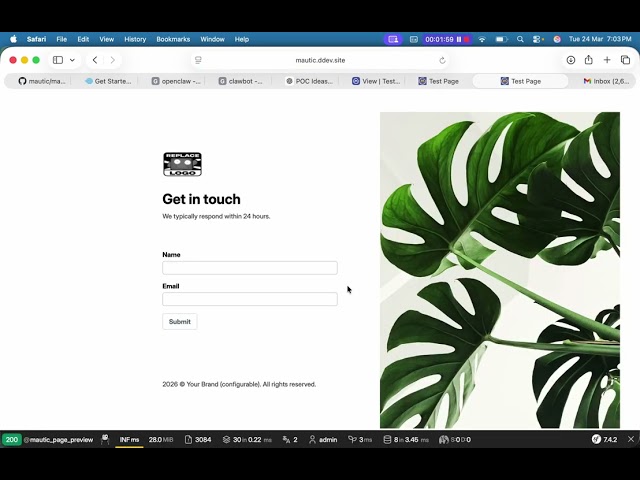Viewport: 640px width, 480px height.
Task: Go back to previous page
Action: coord(95,60)
